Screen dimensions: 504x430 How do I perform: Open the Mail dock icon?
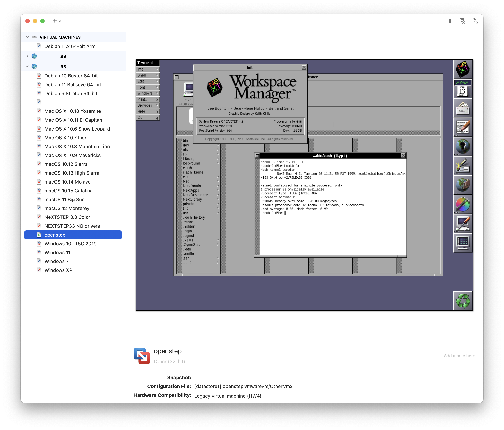click(x=463, y=108)
